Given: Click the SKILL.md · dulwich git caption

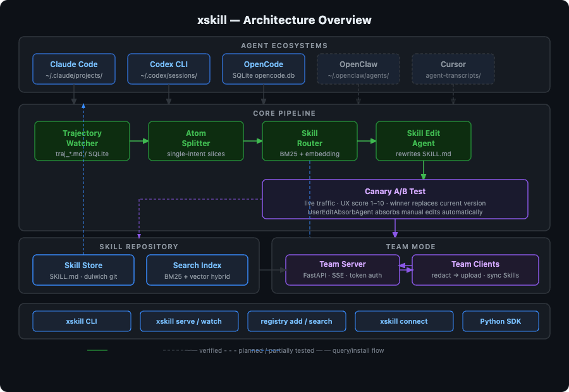Looking at the screenshot, I should [83, 276].
